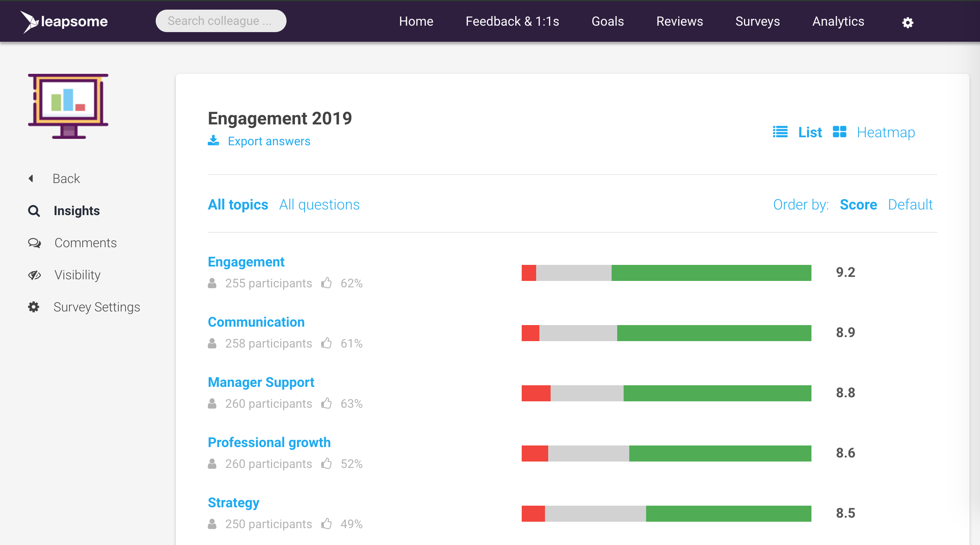Click the participants person icon for Engagement
This screenshot has width=980, height=545.
[212, 283]
